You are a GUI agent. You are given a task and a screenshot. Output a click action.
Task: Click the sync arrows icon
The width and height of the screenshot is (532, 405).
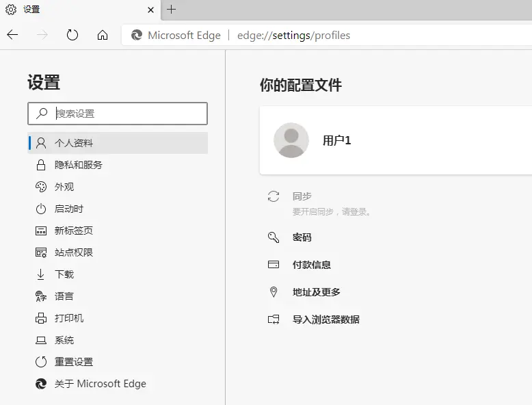coord(274,196)
